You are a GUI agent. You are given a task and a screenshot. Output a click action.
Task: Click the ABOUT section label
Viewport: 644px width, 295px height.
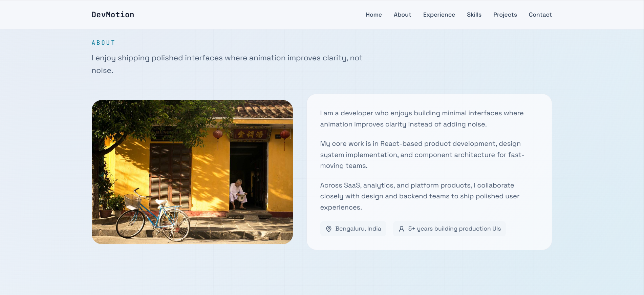click(x=103, y=43)
